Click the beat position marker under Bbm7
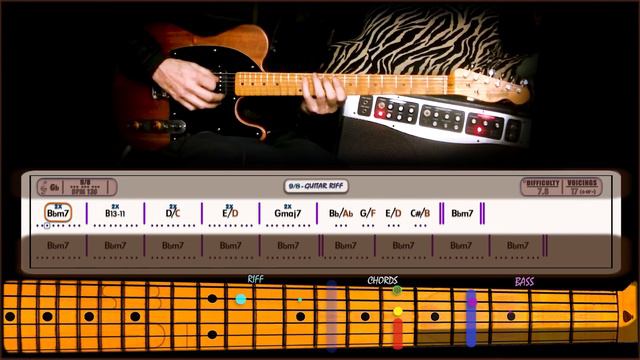The image size is (640, 360). [x=47, y=226]
